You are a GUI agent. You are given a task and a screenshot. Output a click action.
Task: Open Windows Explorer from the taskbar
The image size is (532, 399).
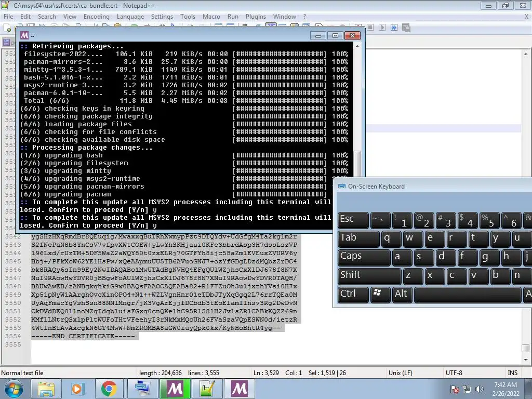pos(46,389)
